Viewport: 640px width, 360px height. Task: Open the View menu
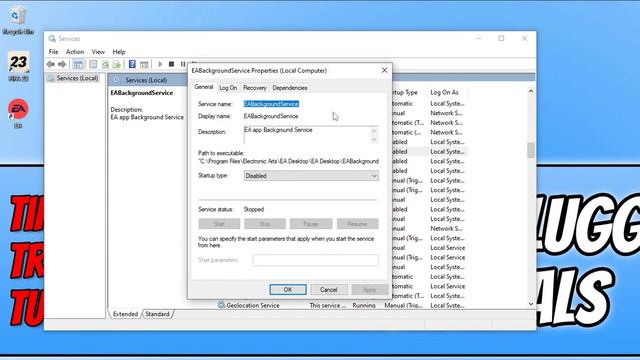click(98, 52)
